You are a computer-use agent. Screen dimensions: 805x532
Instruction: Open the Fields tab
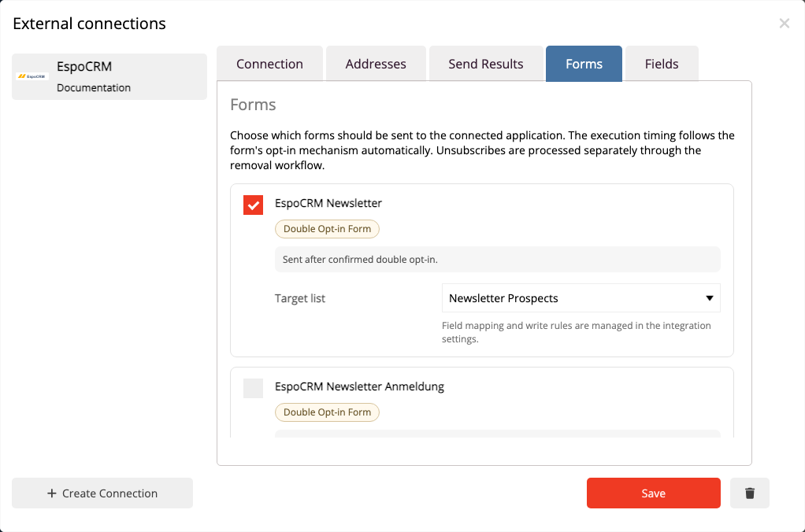click(x=662, y=64)
